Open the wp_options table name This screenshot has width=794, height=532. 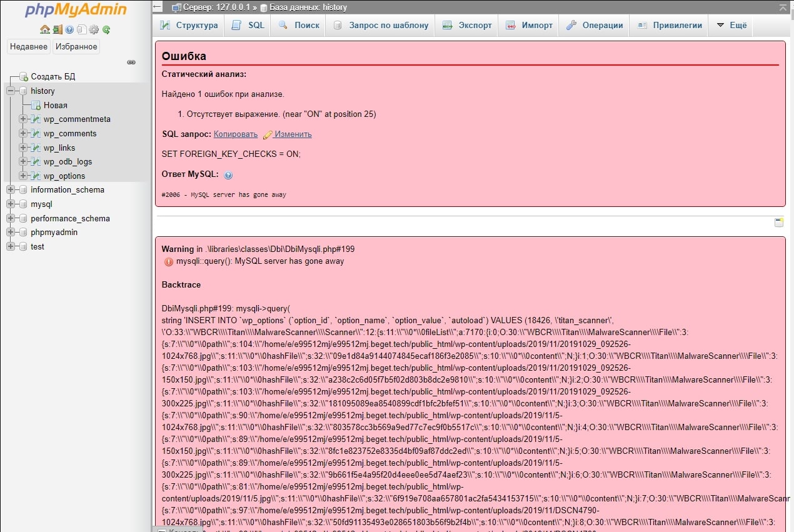64,176
